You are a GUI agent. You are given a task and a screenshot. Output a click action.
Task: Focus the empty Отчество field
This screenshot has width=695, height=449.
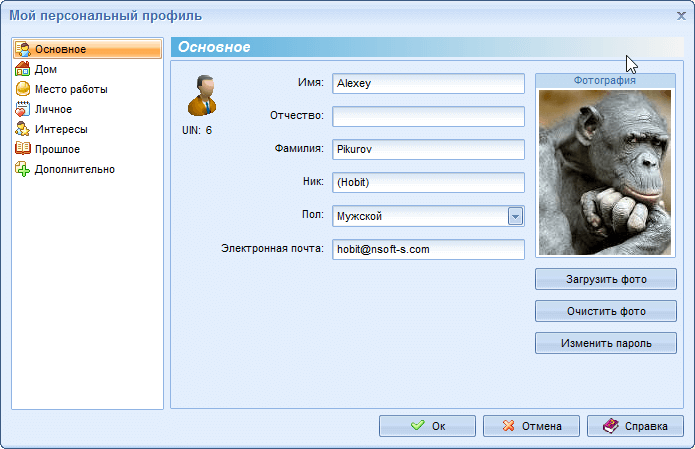428,117
